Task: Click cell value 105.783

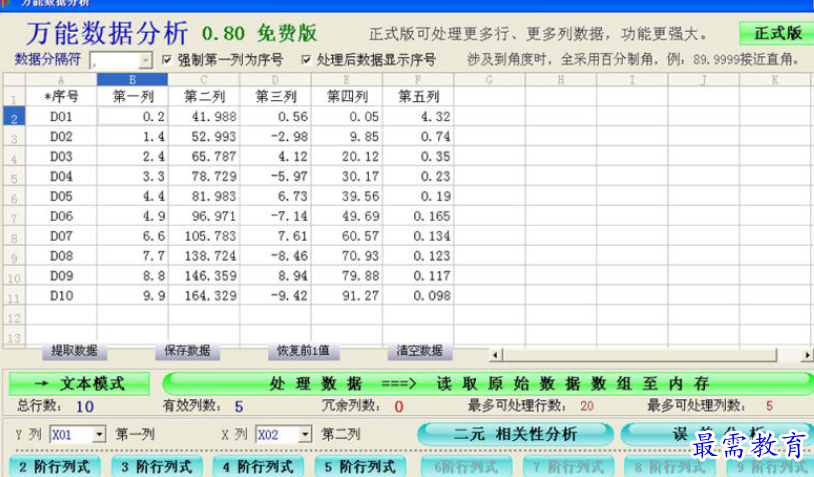Action: pyautogui.click(x=204, y=236)
